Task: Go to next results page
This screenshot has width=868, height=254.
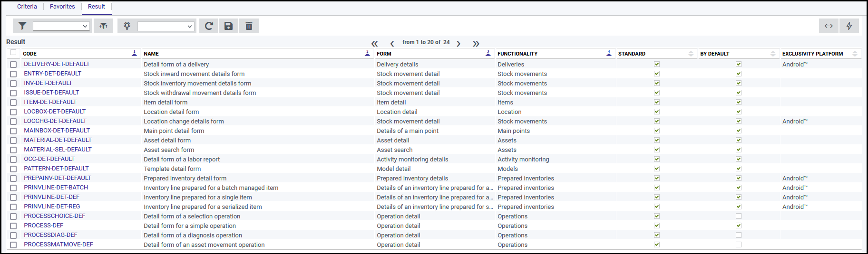Action: 458,43
